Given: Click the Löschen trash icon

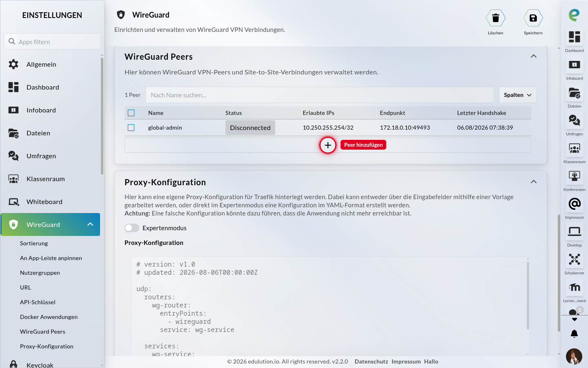Looking at the screenshot, I should [495, 18].
